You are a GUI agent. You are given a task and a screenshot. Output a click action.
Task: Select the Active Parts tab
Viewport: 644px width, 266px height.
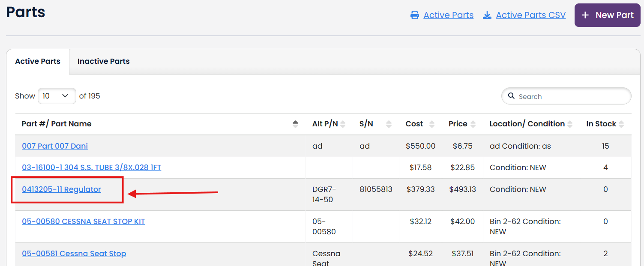click(x=38, y=61)
